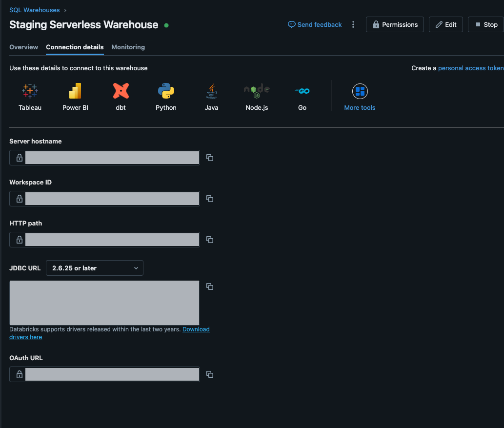This screenshot has width=504, height=428.
Task: Copy the HTTP path value
Action: pos(210,240)
